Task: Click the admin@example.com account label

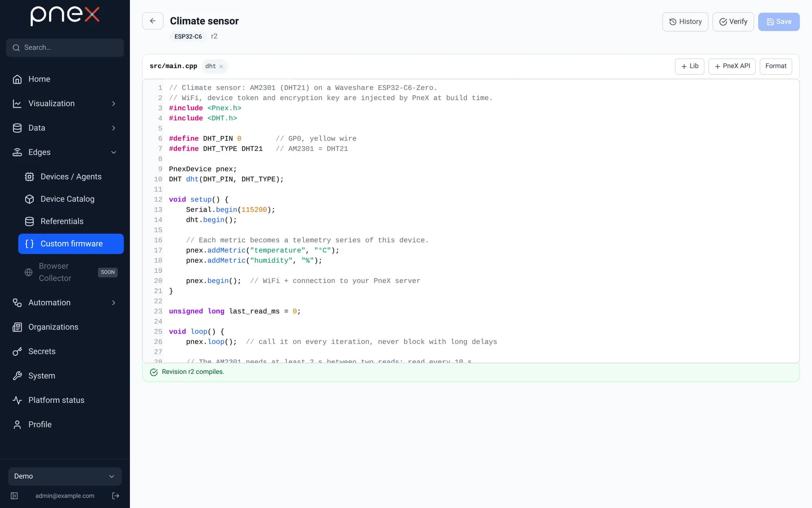Action: 65,496
